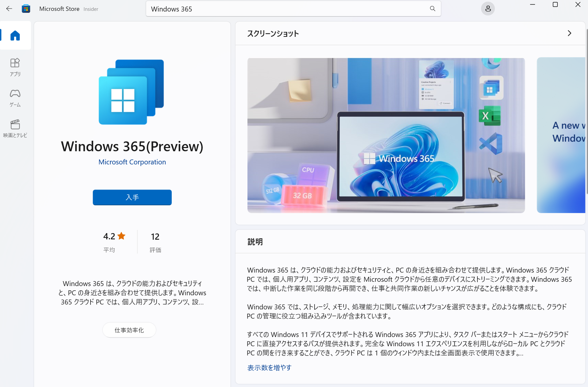Click the 4.2 average rating value
The image size is (588, 387).
coord(109,236)
